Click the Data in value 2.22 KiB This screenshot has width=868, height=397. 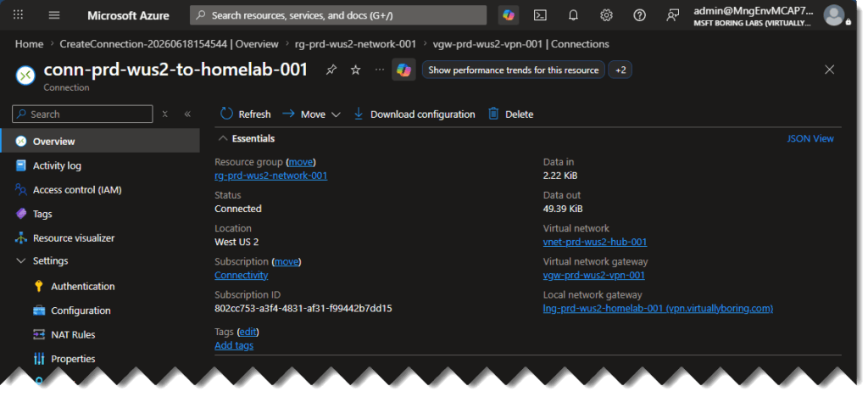[x=560, y=176]
